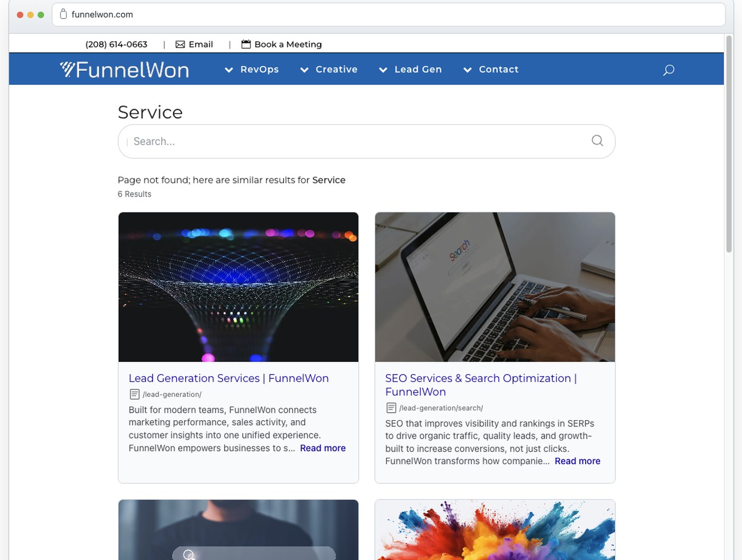
Task: Click the laptop search thumbnail image
Action: point(495,287)
